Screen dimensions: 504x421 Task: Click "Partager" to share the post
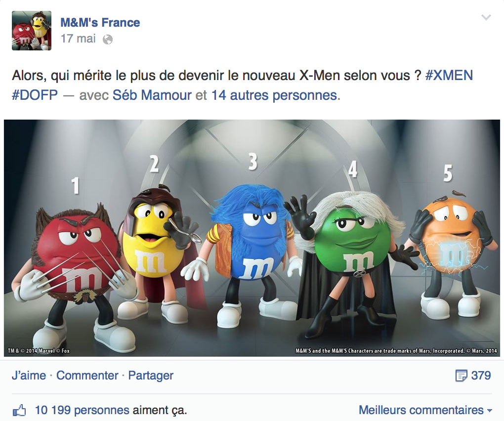(151, 376)
